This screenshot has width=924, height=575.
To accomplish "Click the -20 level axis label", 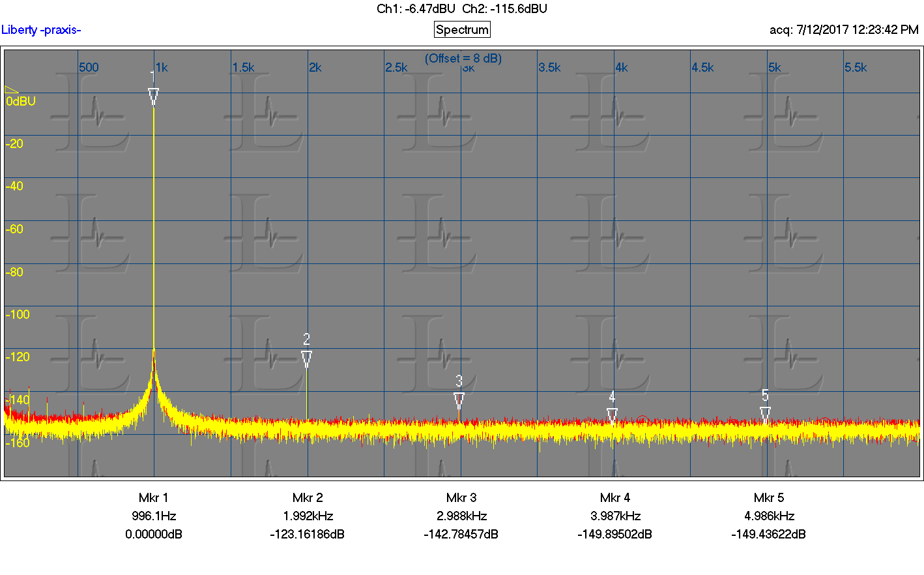I will coord(14,143).
